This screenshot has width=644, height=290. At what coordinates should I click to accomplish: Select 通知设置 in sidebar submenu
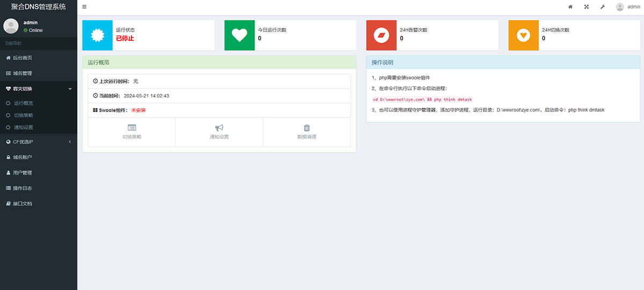tap(23, 128)
